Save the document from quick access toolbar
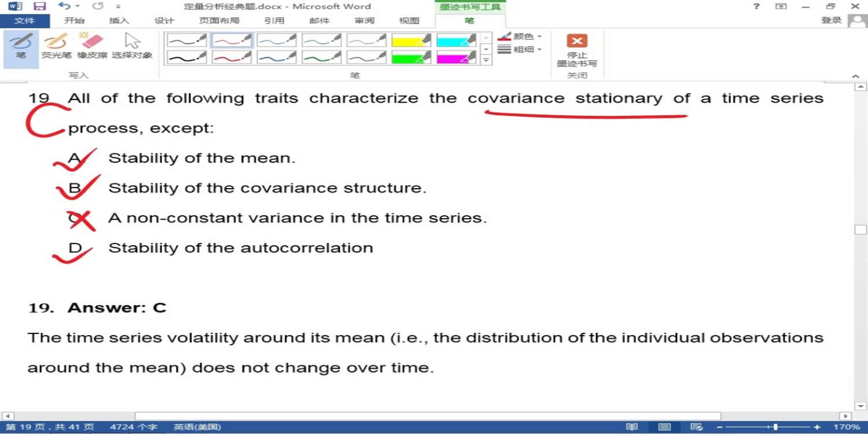Image resolution: width=868 pixels, height=434 pixels. pyautogui.click(x=39, y=6)
